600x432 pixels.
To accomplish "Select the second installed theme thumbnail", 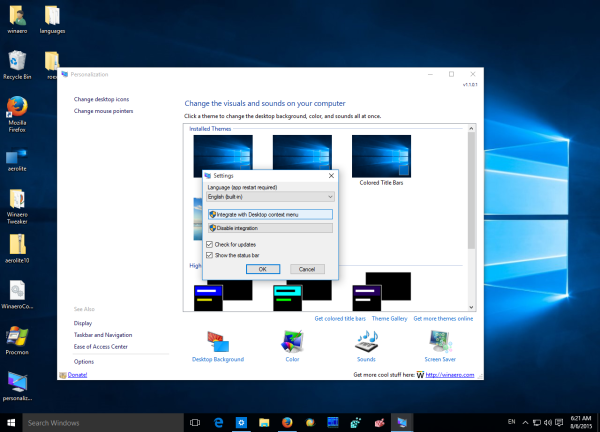I will [x=302, y=152].
